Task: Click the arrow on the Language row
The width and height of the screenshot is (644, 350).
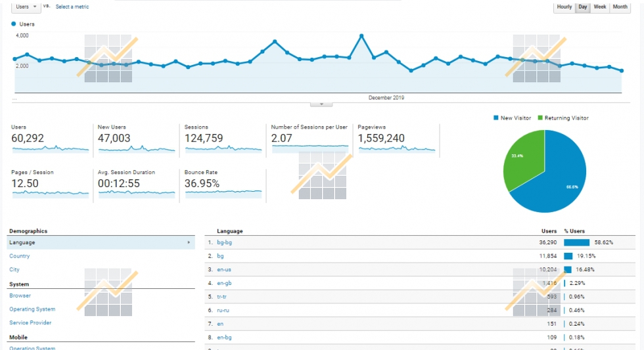Action: click(x=189, y=242)
